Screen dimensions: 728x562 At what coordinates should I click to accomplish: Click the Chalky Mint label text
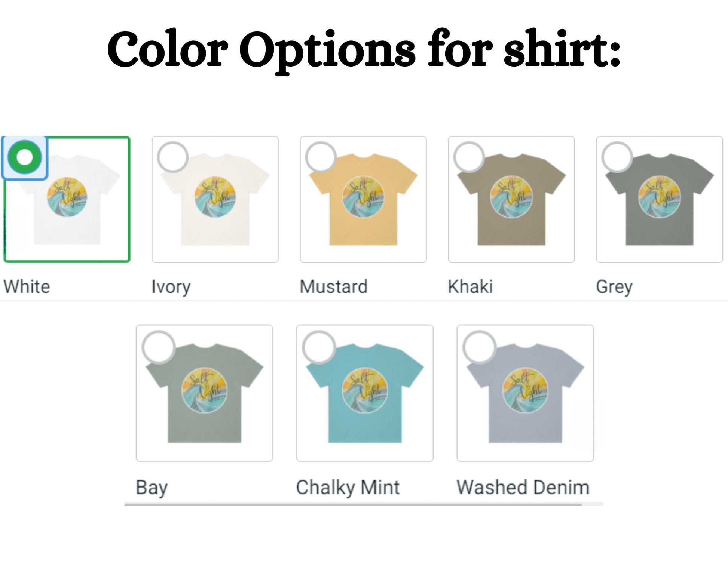click(348, 488)
